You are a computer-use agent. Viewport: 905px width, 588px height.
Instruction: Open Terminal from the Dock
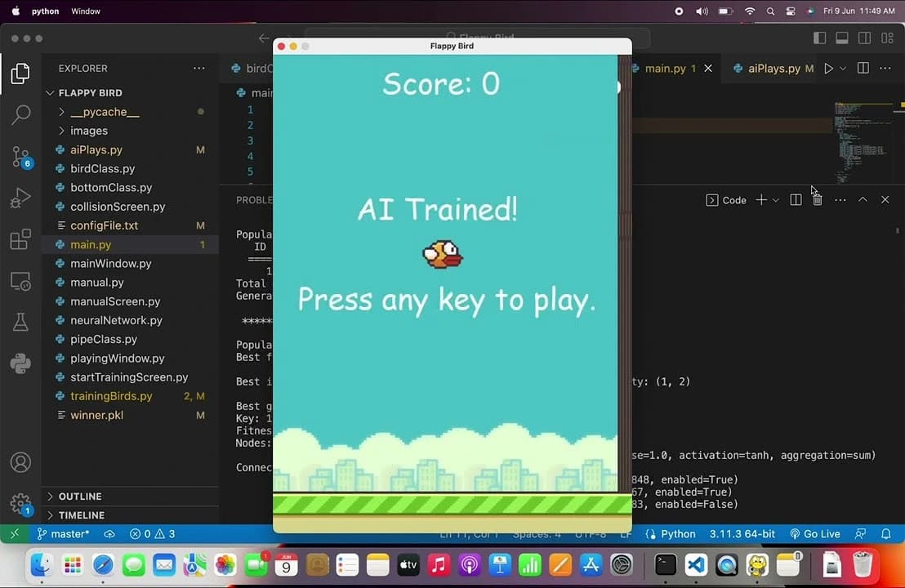665,565
